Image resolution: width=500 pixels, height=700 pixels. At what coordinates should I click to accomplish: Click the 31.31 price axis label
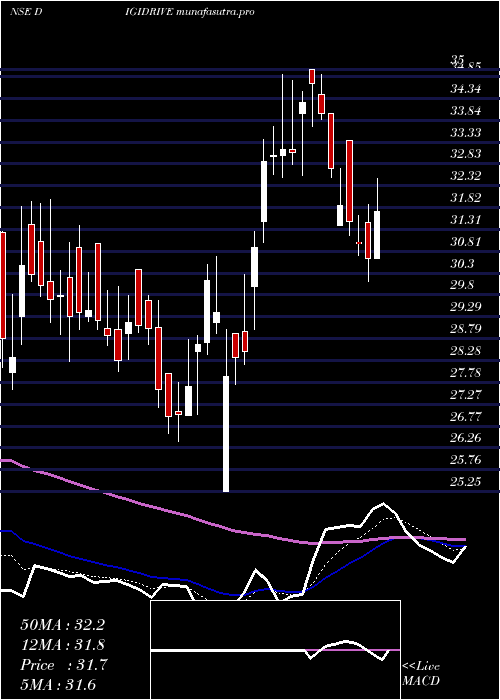click(x=466, y=220)
